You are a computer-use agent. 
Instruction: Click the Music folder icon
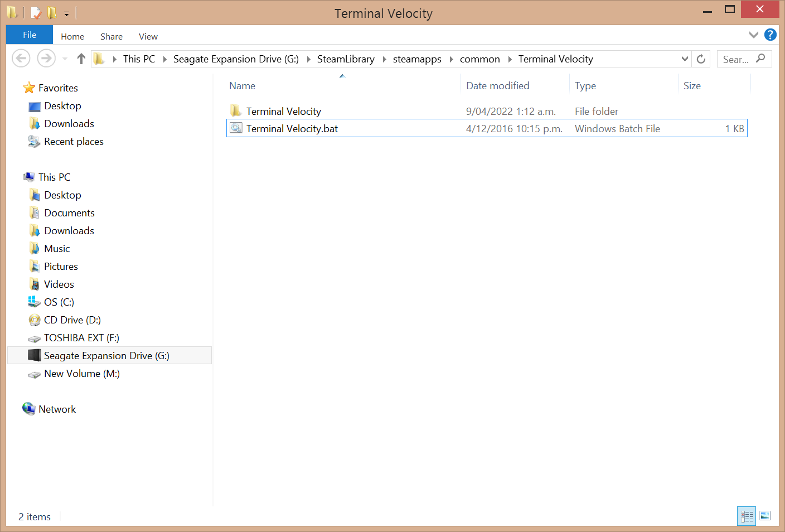[x=35, y=248]
